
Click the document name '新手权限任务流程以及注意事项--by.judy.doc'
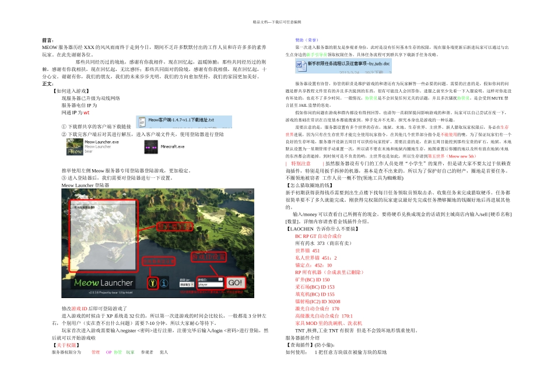coord(348,64)
